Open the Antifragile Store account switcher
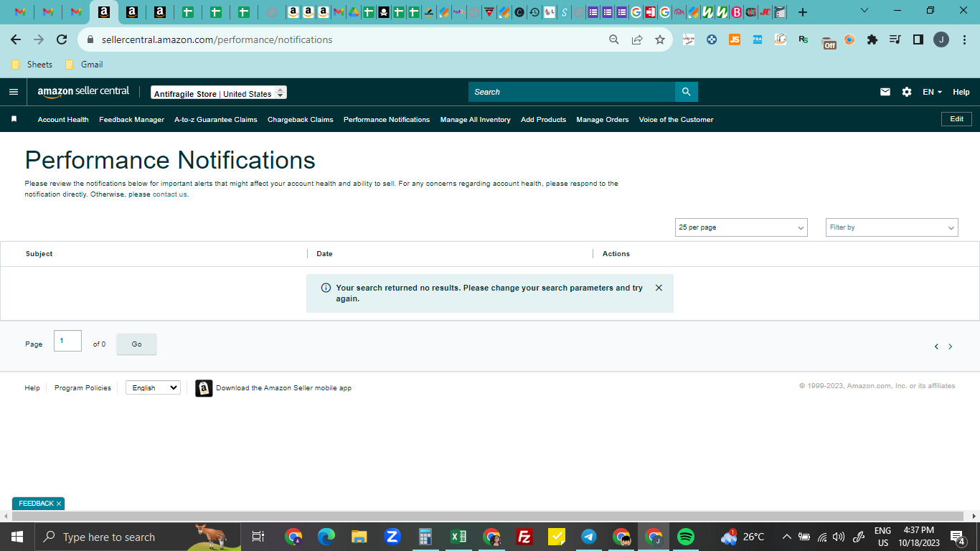Image resolution: width=980 pixels, height=551 pixels. click(x=219, y=93)
